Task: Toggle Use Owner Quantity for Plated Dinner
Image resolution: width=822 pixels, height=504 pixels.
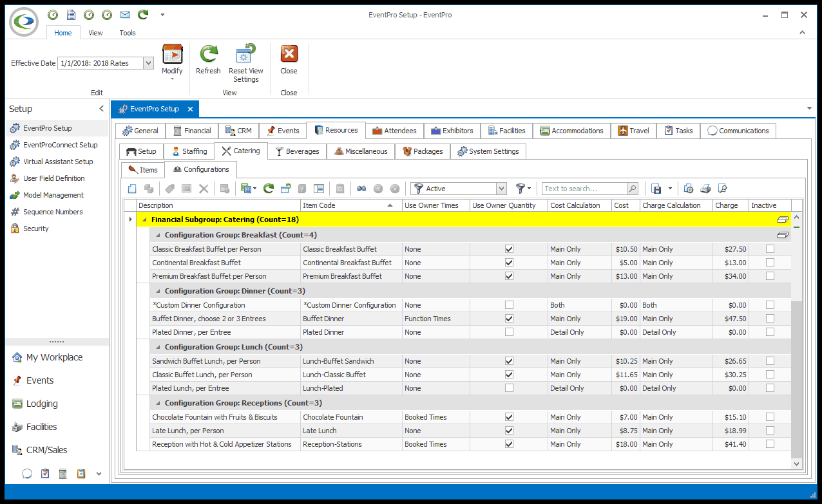Action: pyautogui.click(x=509, y=332)
